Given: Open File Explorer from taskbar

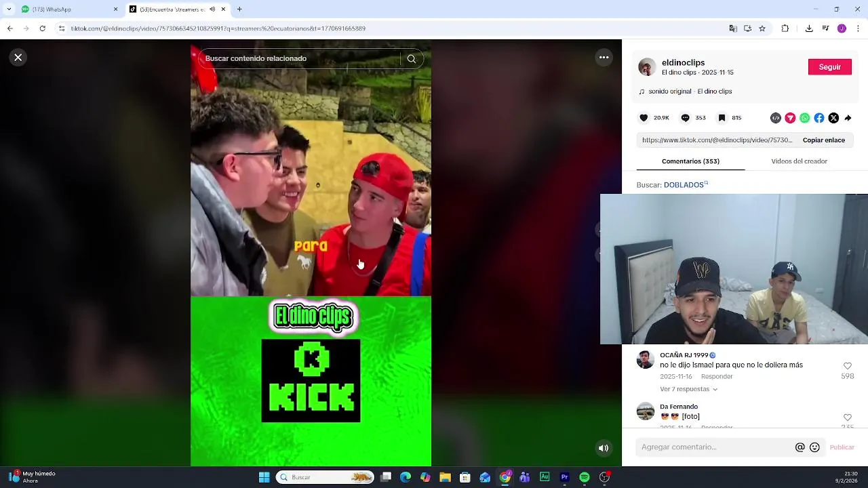Looking at the screenshot, I should pos(445,477).
